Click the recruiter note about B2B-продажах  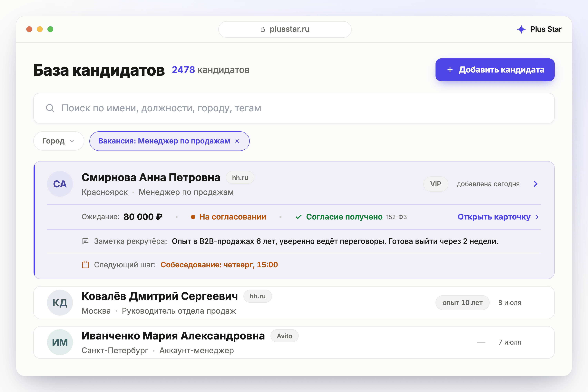pos(335,241)
